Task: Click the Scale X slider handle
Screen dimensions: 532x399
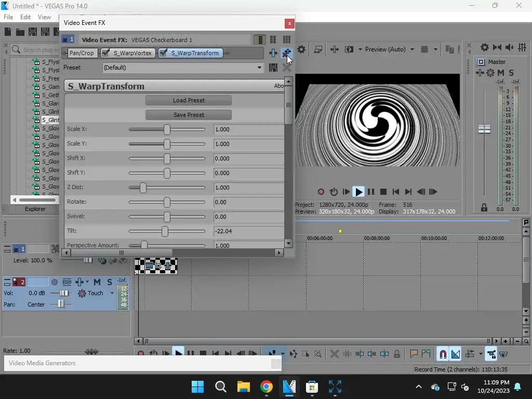Action: (167, 129)
